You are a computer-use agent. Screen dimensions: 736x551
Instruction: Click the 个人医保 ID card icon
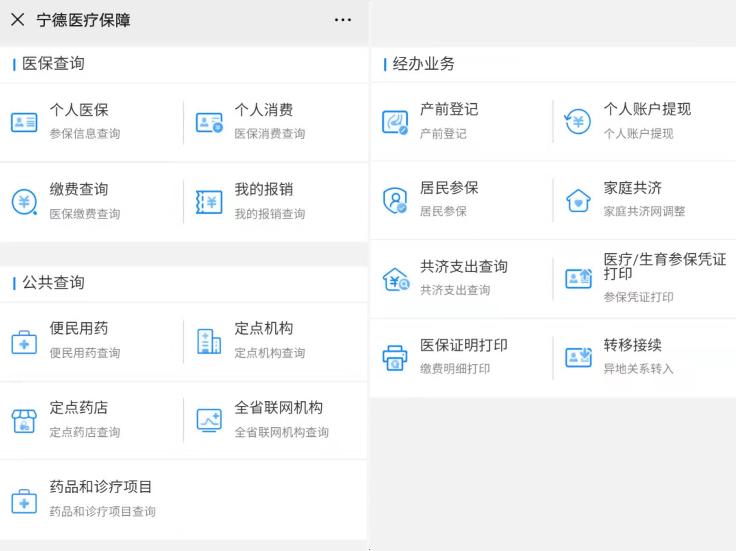coord(24,122)
